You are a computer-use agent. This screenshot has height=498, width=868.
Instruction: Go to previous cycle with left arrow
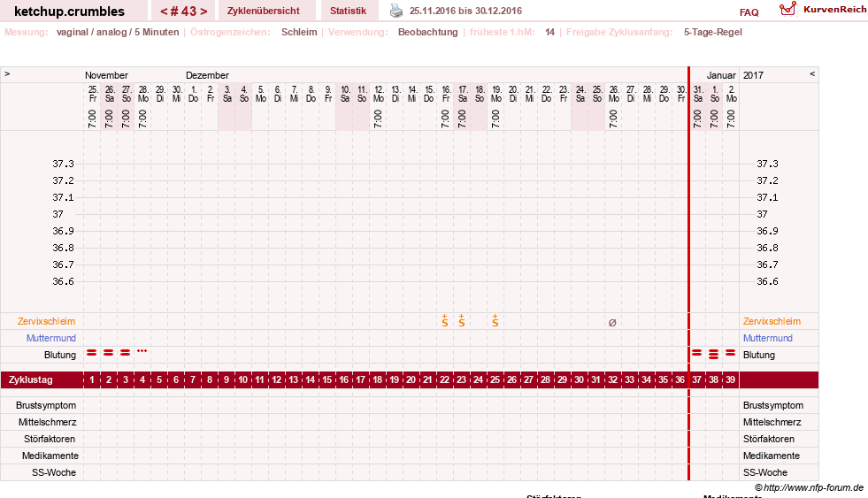tap(164, 11)
